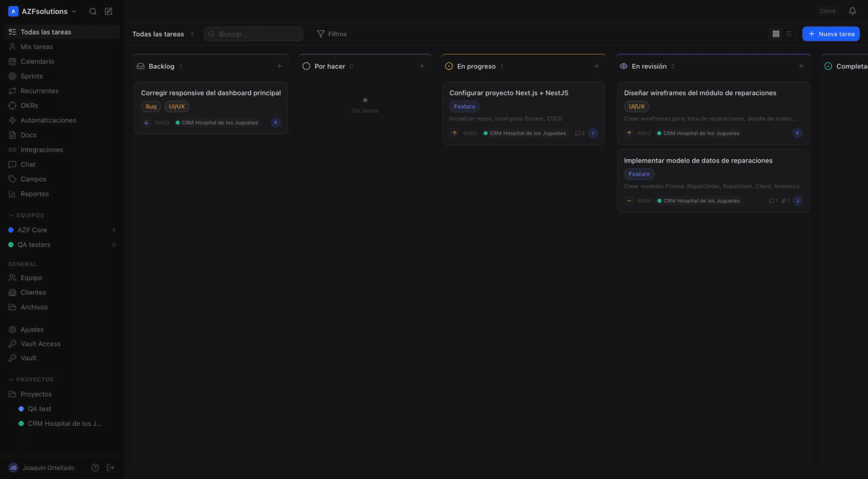The height and width of the screenshot is (479, 868).
Task: Switch to list view layout
Action: [x=789, y=34]
